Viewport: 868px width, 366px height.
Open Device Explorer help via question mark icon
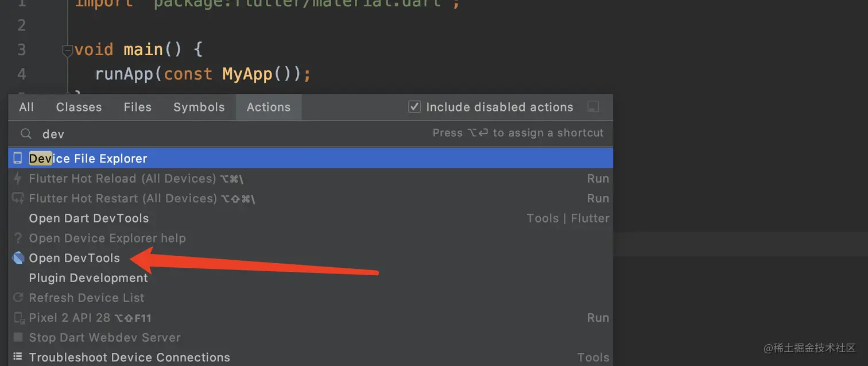tap(18, 238)
